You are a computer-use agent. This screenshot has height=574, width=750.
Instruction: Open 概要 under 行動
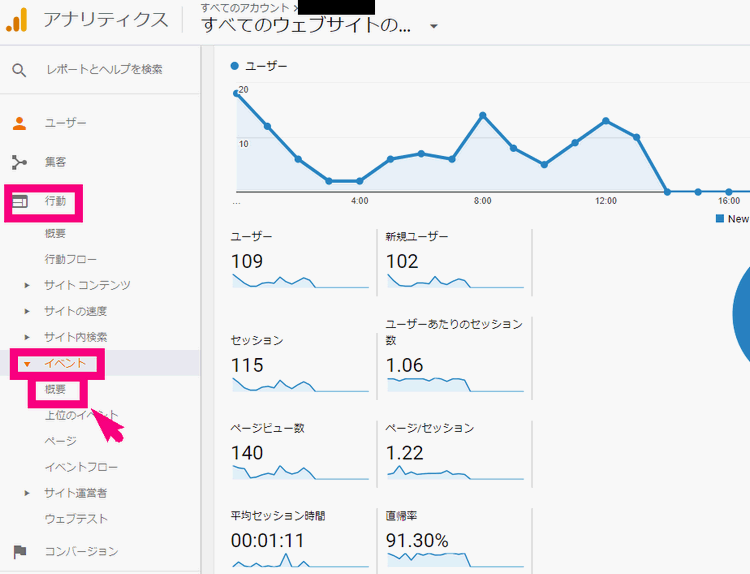coord(55,233)
